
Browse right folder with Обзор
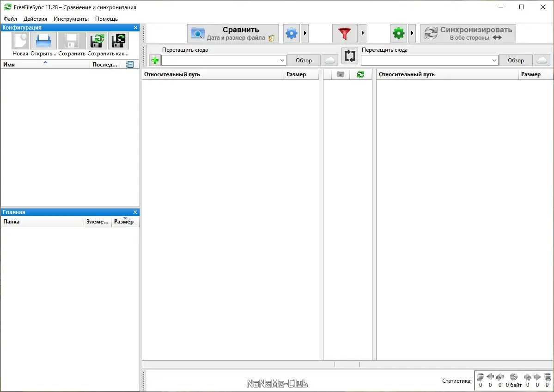click(516, 60)
